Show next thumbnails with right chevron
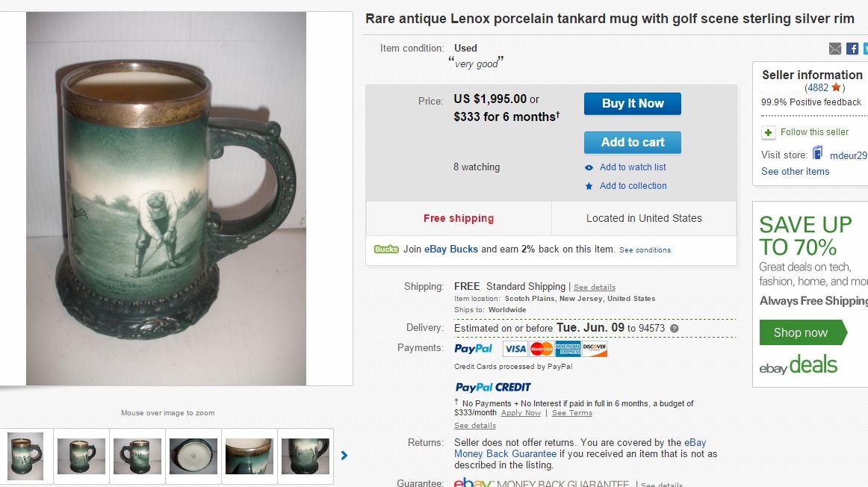868x487 pixels. 344,455
